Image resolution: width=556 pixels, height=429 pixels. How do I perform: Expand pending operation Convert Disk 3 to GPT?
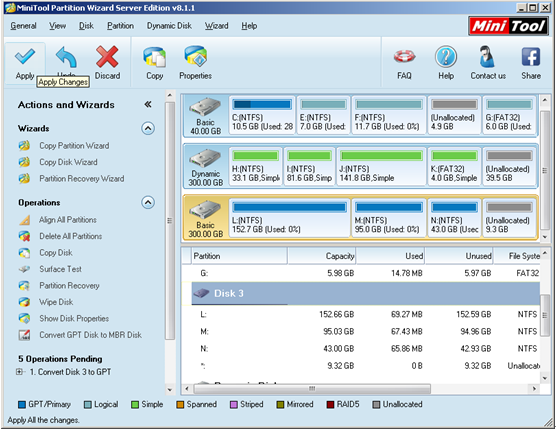tap(20, 372)
